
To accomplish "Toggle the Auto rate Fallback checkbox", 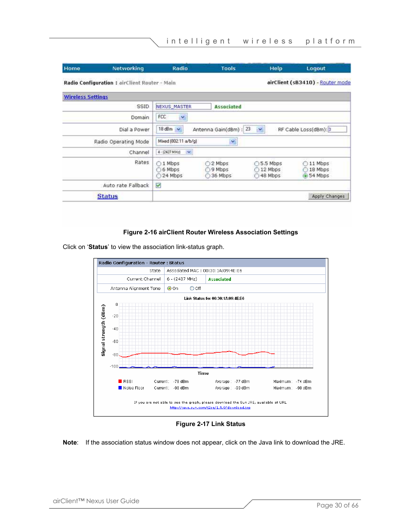I will 159,185.
